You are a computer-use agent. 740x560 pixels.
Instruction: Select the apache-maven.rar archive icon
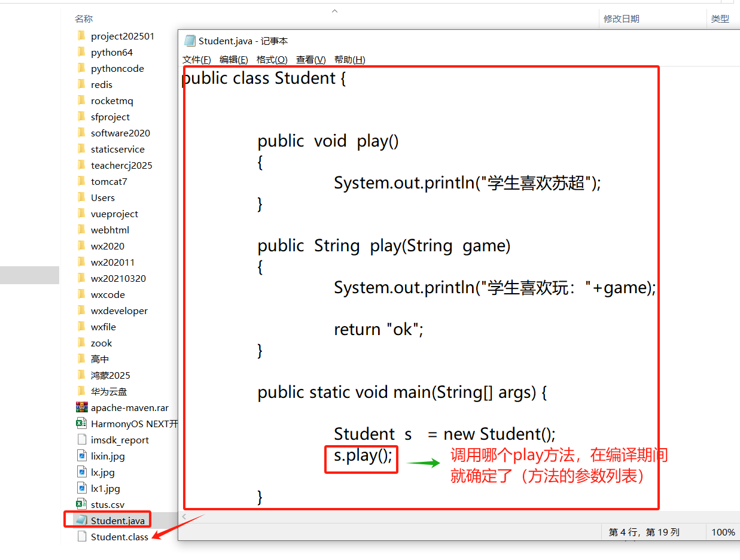(81, 407)
